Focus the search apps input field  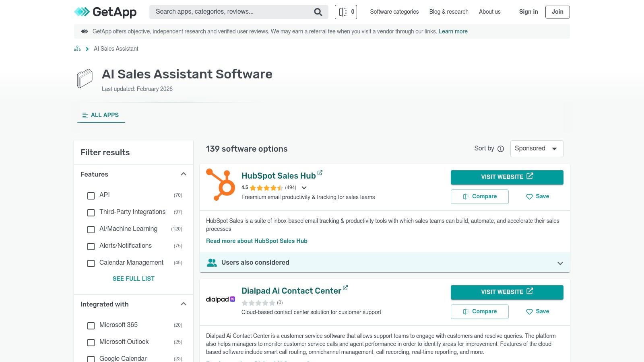231,12
